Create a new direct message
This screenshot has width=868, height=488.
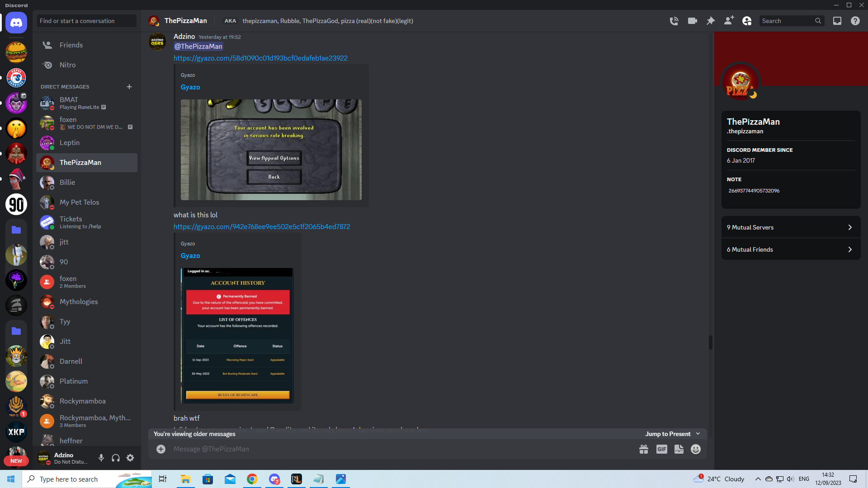[129, 87]
